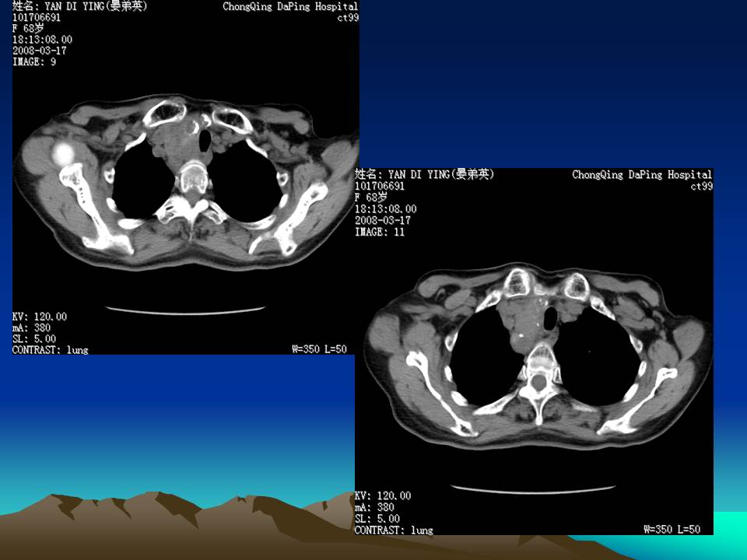The width and height of the screenshot is (747, 560).
Task: Click the 2008-03-17 date on upper-left scan
Action: click(40, 51)
